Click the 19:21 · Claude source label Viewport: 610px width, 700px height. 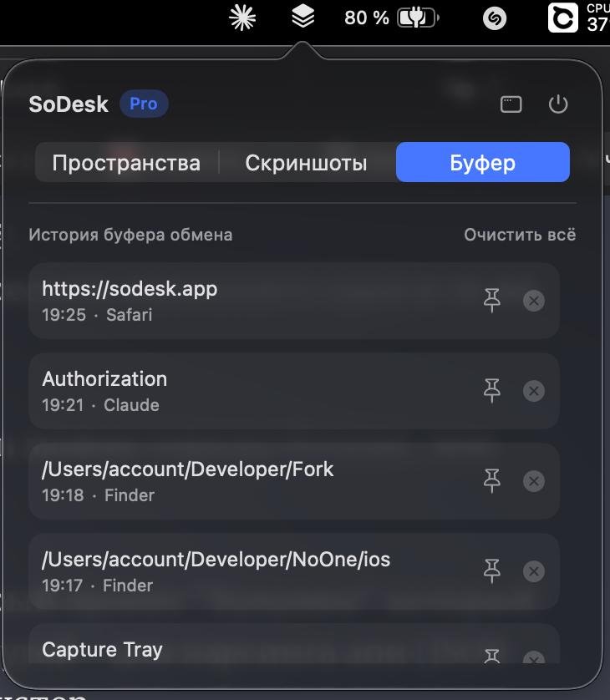(101, 405)
